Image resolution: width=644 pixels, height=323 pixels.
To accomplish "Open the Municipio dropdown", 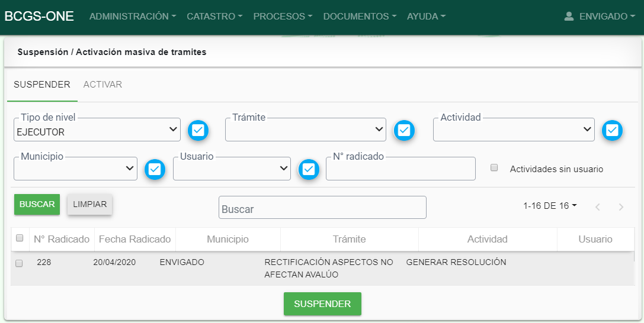I will (x=75, y=169).
